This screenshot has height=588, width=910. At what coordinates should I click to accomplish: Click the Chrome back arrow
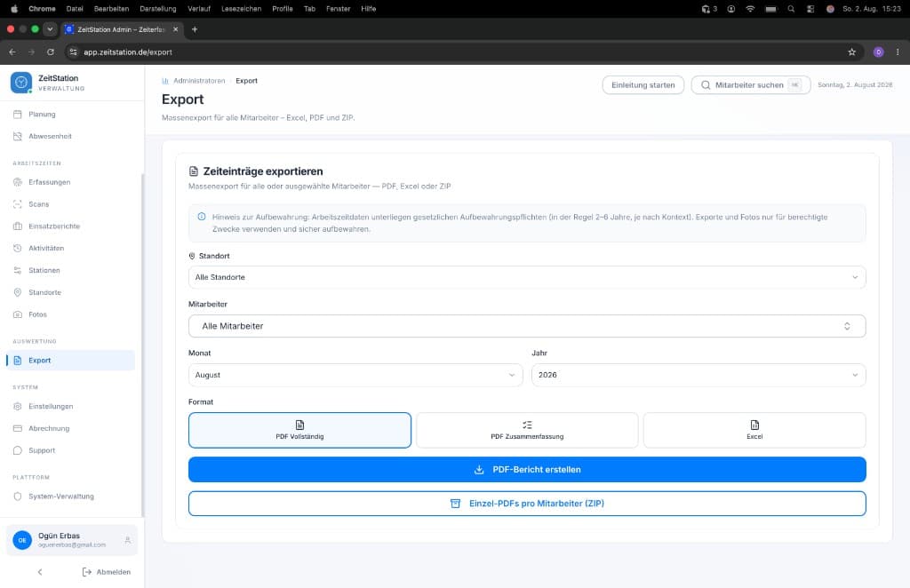pos(12,52)
